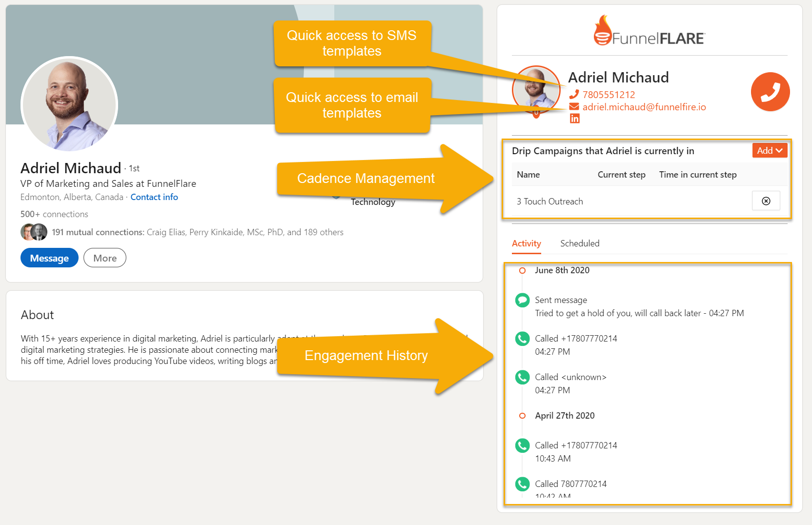Click the Name column header

tap(528, 175)
